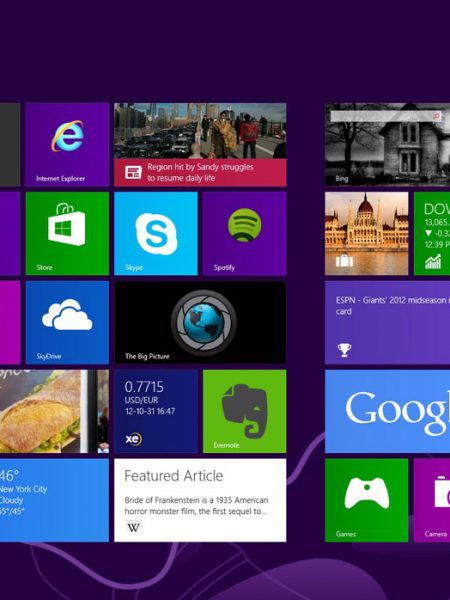Open the sandwich photo tile

(x=54, y=411)
